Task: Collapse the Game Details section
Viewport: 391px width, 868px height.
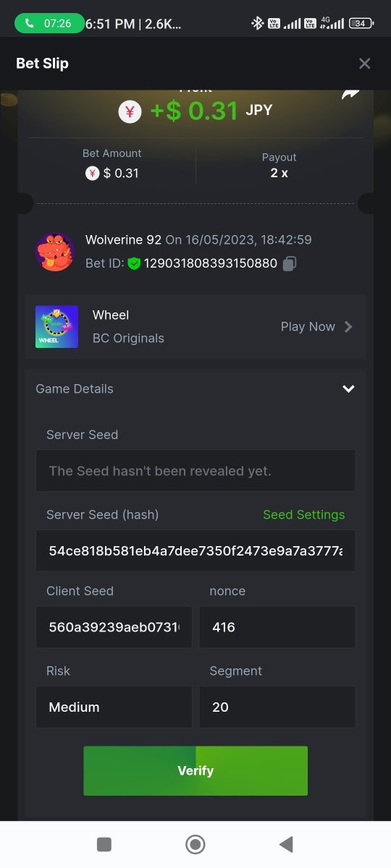Action: tap(348, 389)
